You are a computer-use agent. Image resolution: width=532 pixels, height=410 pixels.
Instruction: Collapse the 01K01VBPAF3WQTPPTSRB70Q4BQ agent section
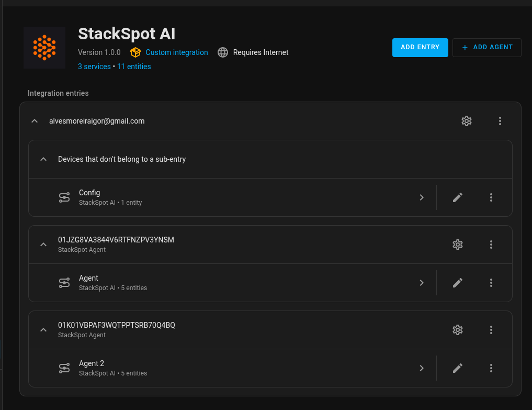coord(43,330)
